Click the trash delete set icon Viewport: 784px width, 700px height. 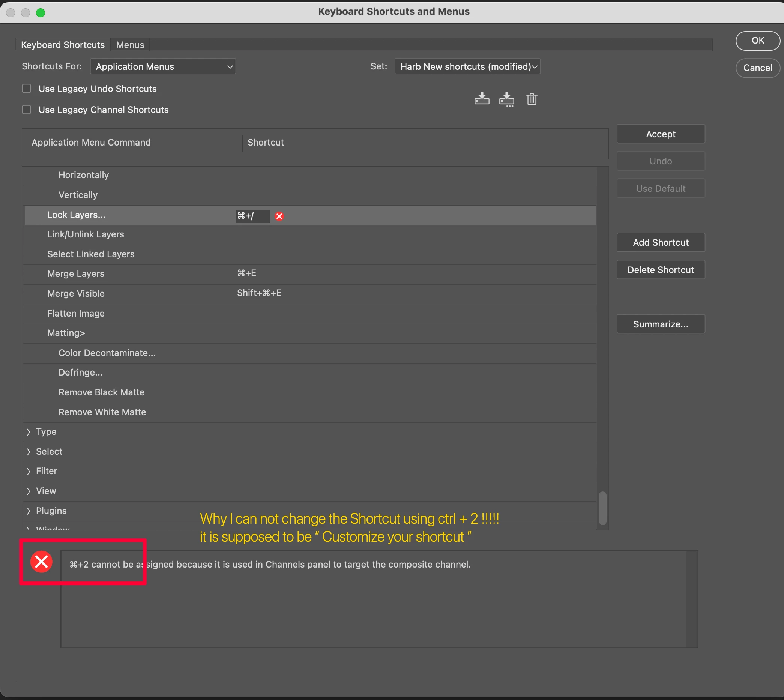pos(532,99)
